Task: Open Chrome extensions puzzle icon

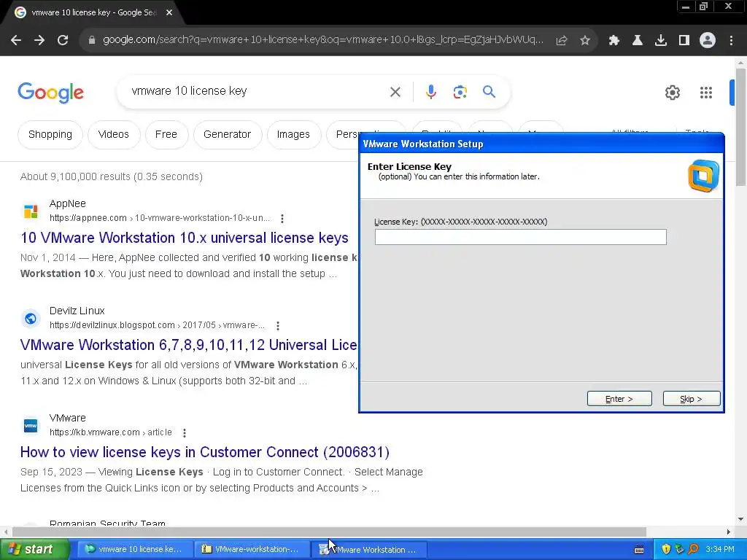Action: 614,41
